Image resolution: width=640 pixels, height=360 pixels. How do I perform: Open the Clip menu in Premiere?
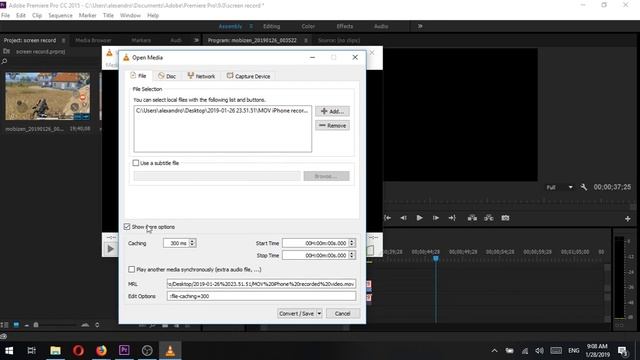point(37,16)
